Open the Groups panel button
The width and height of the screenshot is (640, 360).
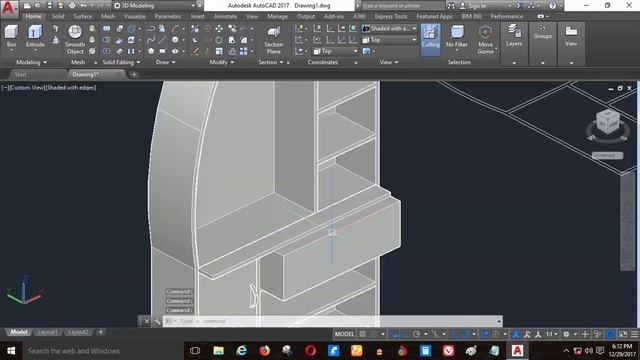542,32
